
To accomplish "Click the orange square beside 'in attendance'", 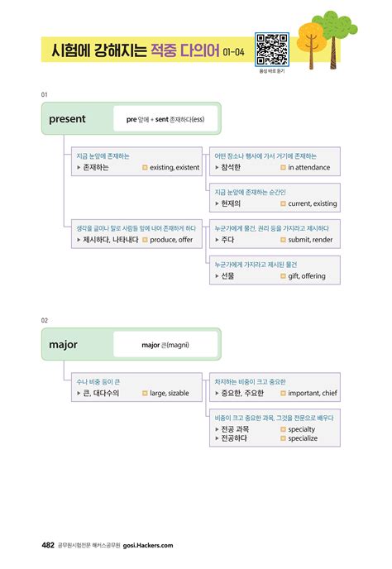I will [x=283, y=167].
